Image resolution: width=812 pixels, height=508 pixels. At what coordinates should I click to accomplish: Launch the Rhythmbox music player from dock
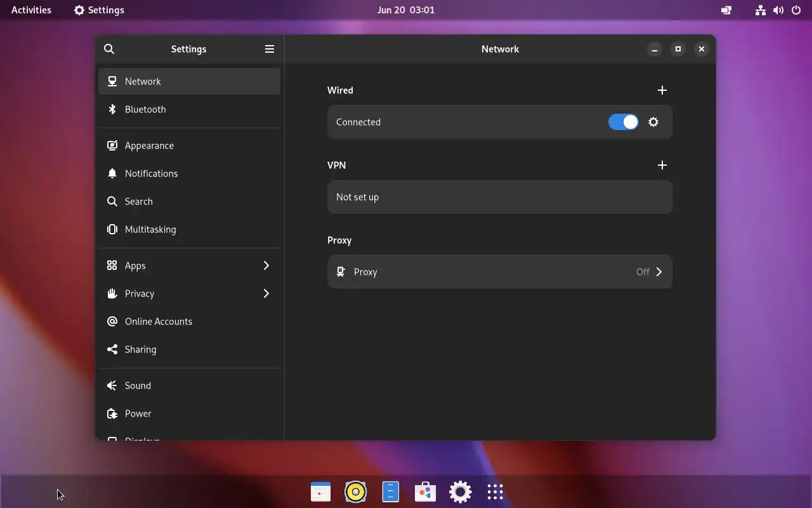(355, 491)
